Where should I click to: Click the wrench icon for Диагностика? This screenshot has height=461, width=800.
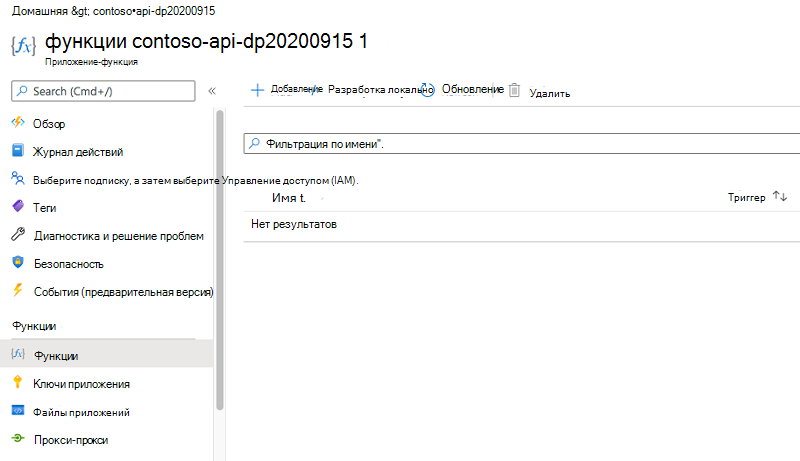click(18, 234)
